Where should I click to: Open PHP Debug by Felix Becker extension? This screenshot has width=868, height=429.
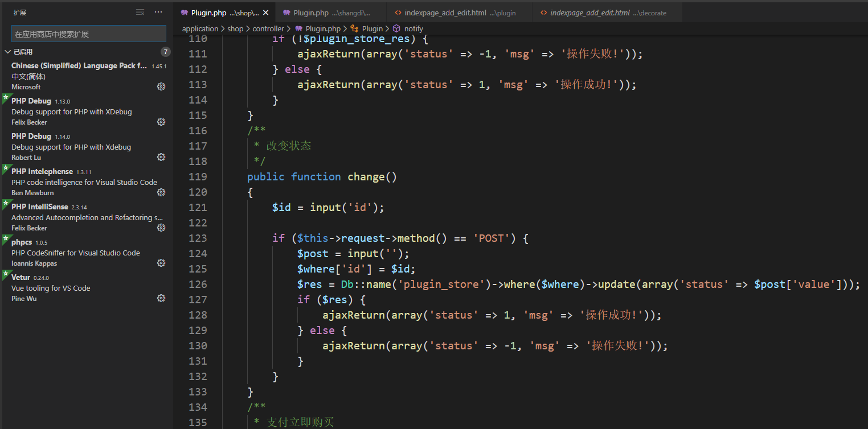(x=87, y=112)
